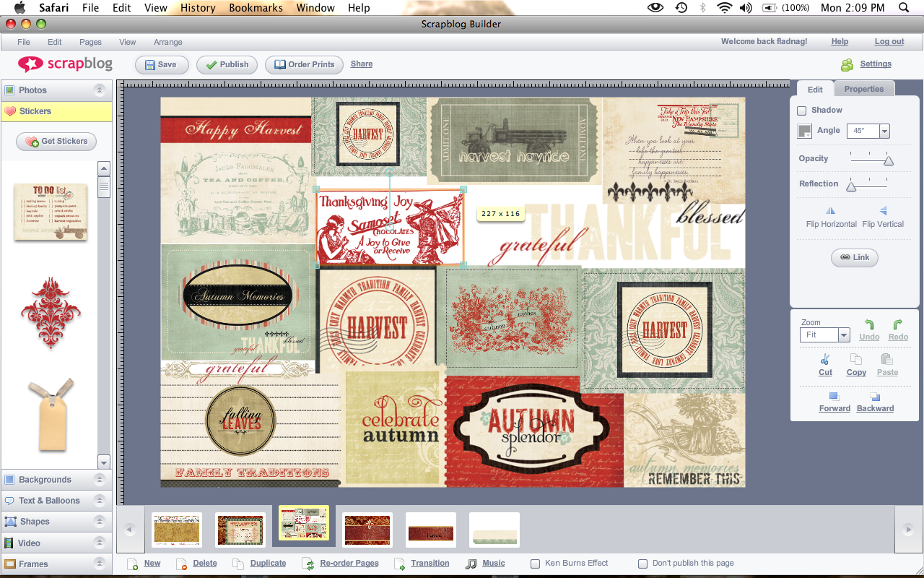924x578 pixels.
Task: Select the first page thumbnail
Action: (177, 530)
